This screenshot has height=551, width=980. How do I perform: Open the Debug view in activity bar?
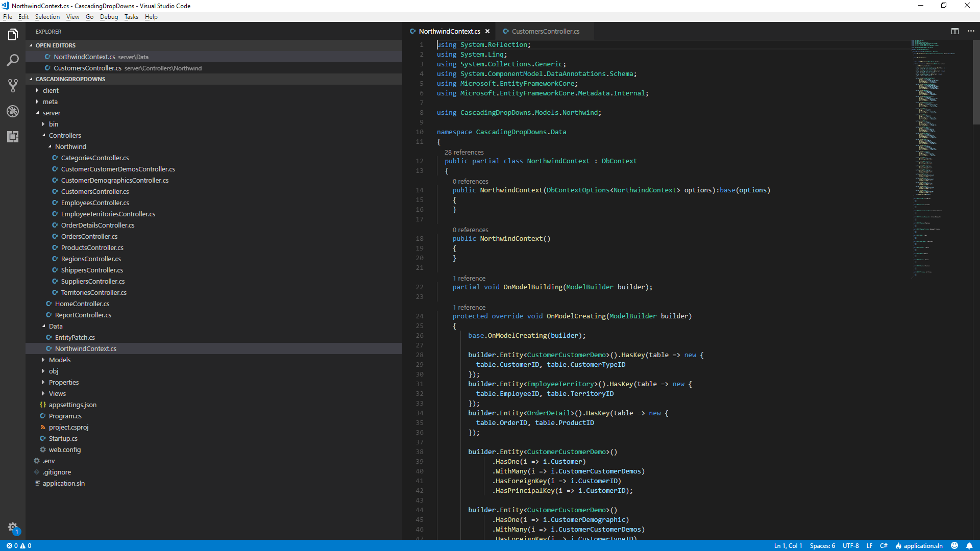[13, 111]
